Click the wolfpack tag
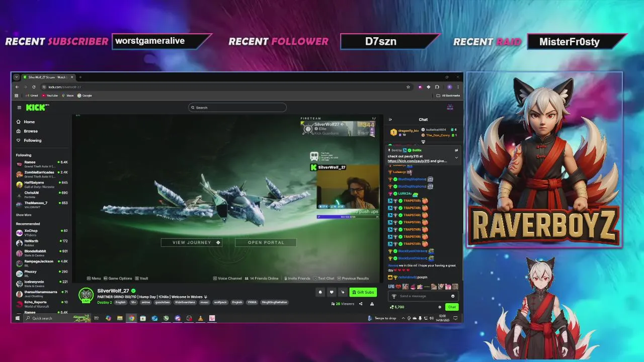The height and width of the screenshot is (362, 644). (x=220, y=302)
